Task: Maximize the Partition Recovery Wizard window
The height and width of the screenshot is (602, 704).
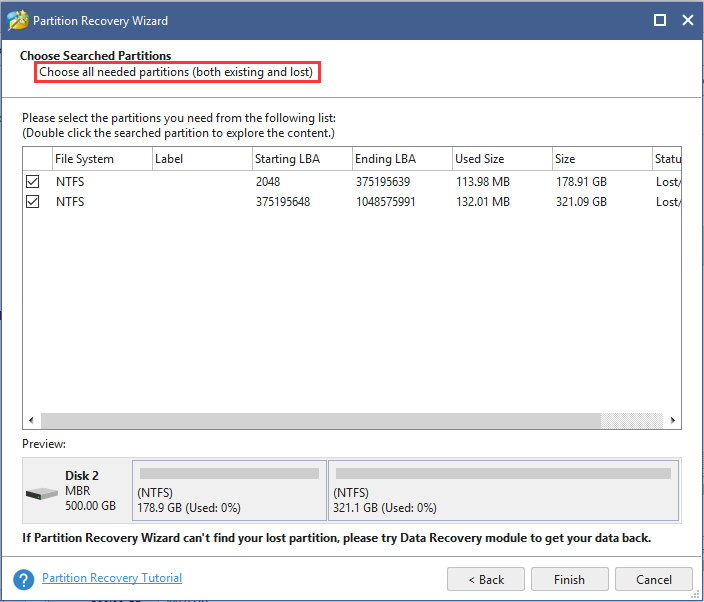Action: tap(659, 20)
